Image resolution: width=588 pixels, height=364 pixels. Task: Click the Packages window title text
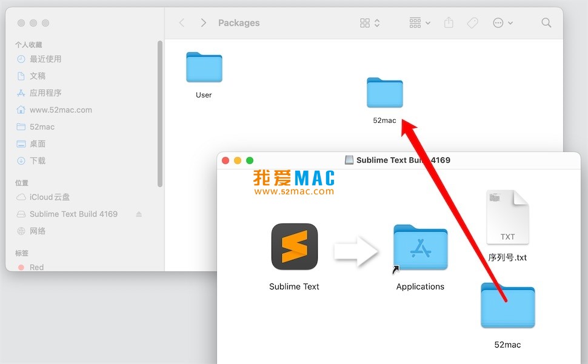239,23
